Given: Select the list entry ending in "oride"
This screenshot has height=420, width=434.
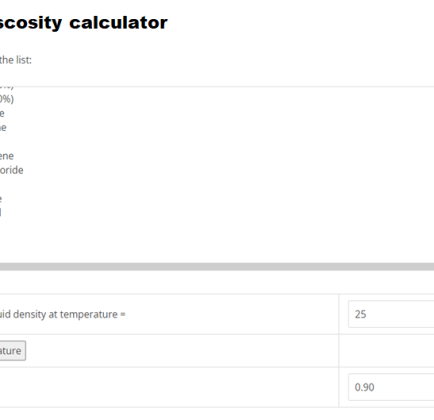Looking at the screenshot, I should point(12,170).
